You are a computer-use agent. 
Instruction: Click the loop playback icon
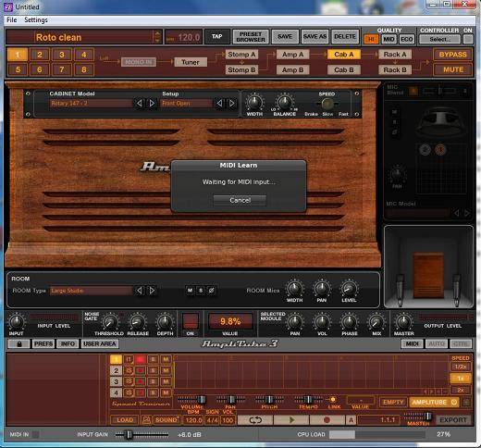[x=255, y=420]
